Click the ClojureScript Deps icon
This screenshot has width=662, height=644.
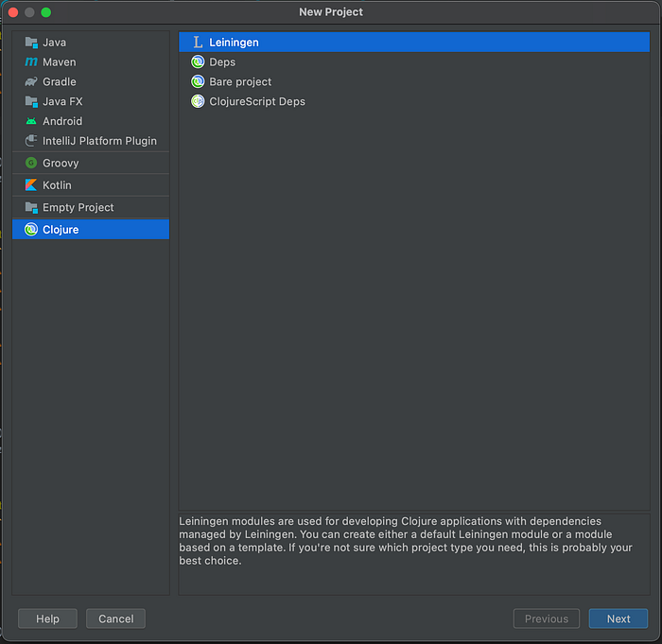198,101
